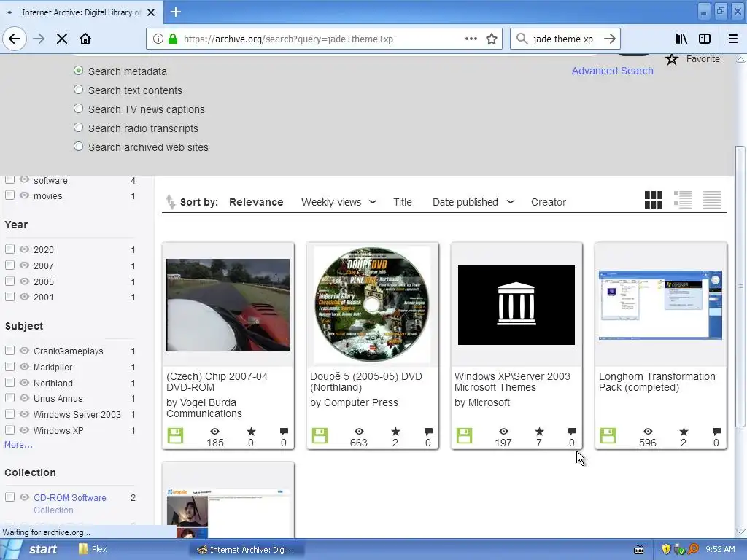Go back to the previous page

pos(15,39)
